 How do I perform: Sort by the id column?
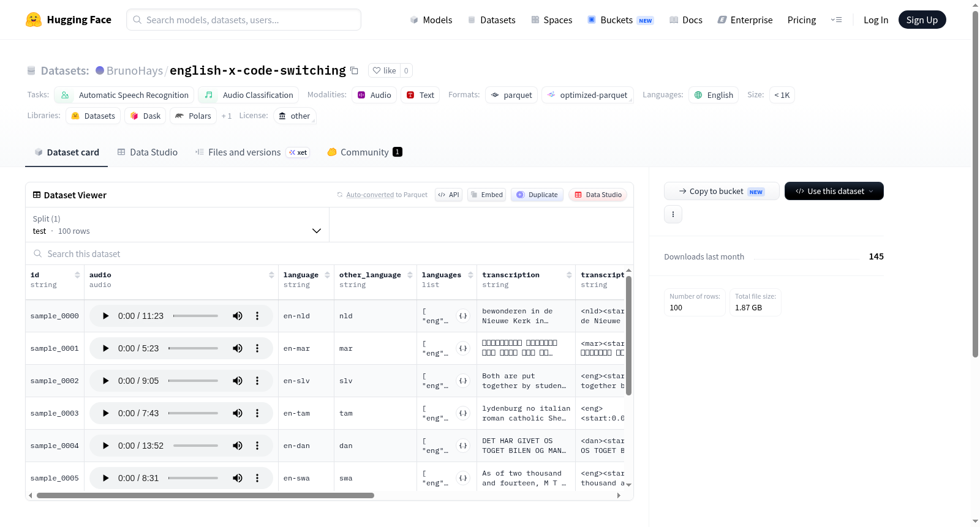[x=77, y=275]
